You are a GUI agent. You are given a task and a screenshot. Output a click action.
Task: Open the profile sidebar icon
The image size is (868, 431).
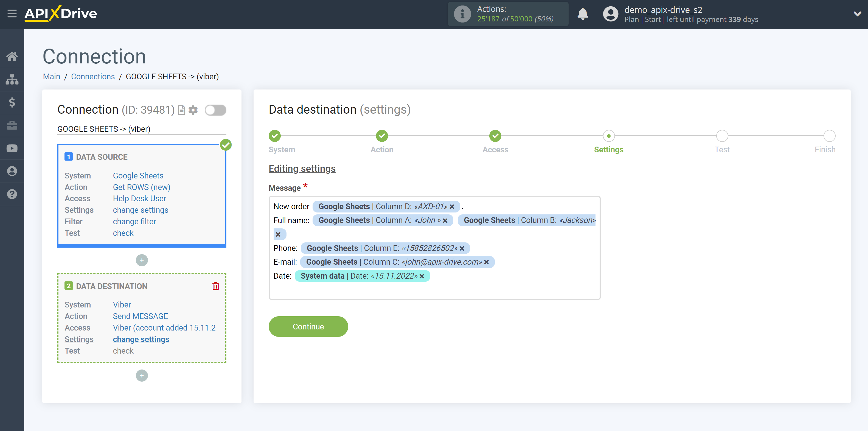point(12,171)
